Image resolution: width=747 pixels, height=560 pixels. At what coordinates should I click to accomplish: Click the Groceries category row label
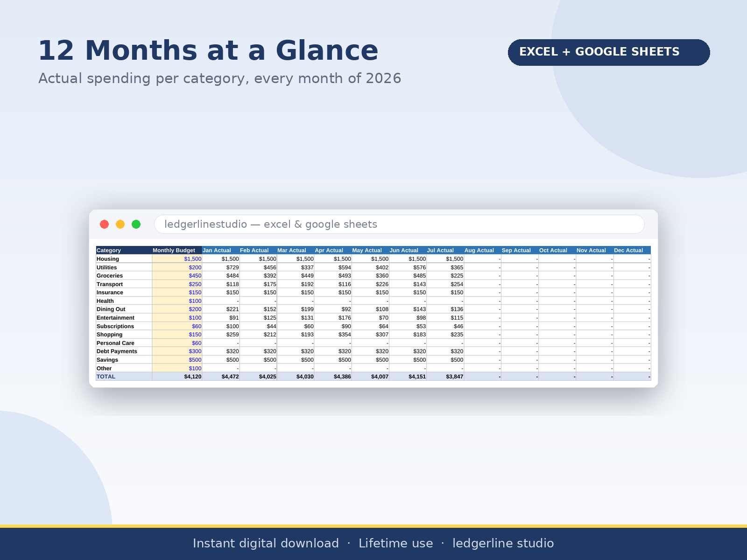(124, 276)
